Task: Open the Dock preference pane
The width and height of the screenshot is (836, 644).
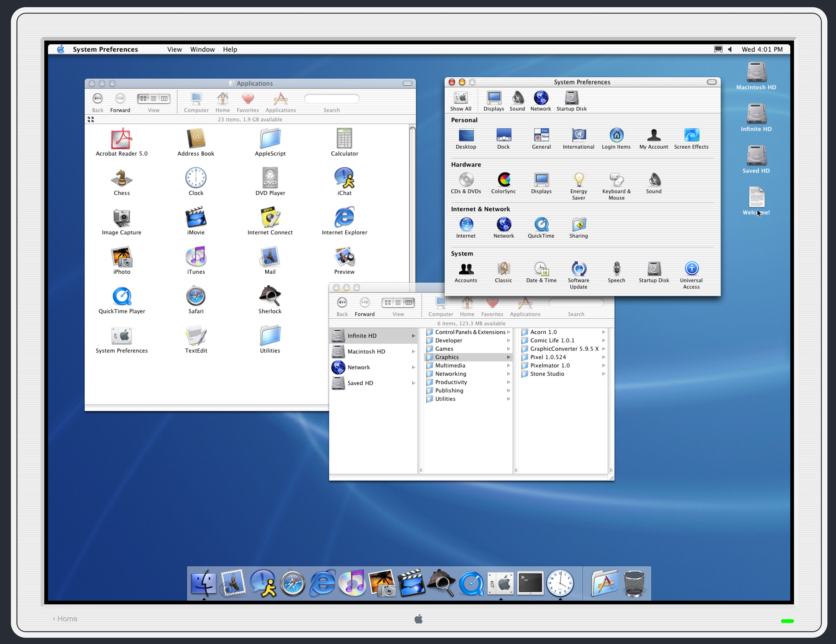Action: point(503,139)
